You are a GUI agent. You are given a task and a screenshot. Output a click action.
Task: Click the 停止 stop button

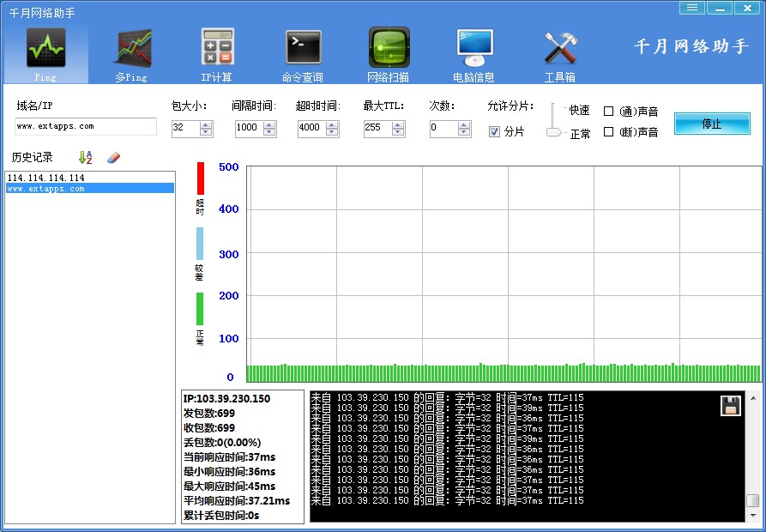coord(712,124)
